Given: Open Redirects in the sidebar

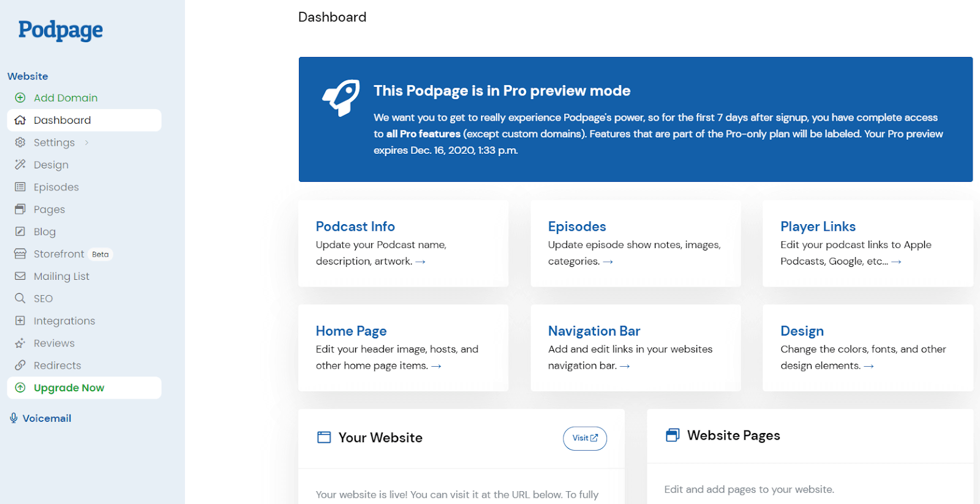Looking at the screenshot, I should [57, 366].
